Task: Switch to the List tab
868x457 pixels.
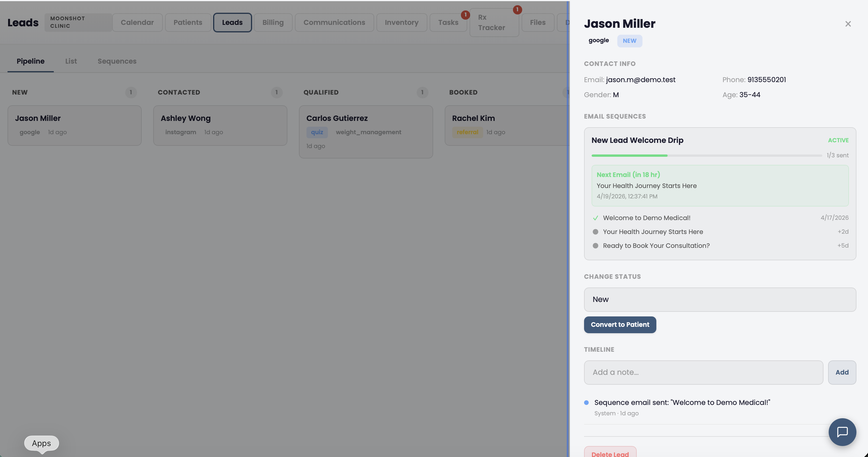Action: tap(71, 61)
